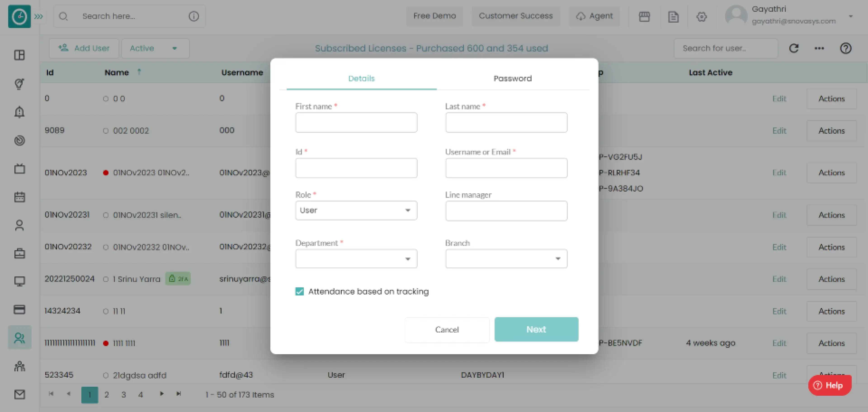Image resolution: width=868 pixels, height=412 pixels.
Task: Open account menu arrow beside Gayathri
Action: 850,16
